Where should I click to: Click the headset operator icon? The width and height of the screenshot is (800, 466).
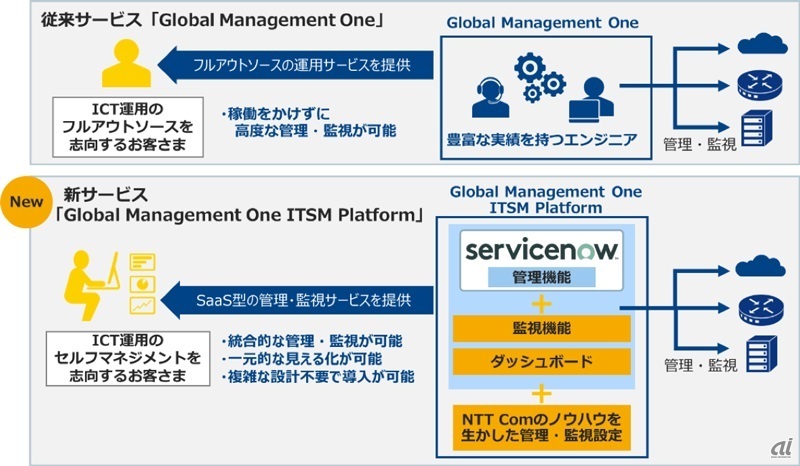tap(490, 98)
